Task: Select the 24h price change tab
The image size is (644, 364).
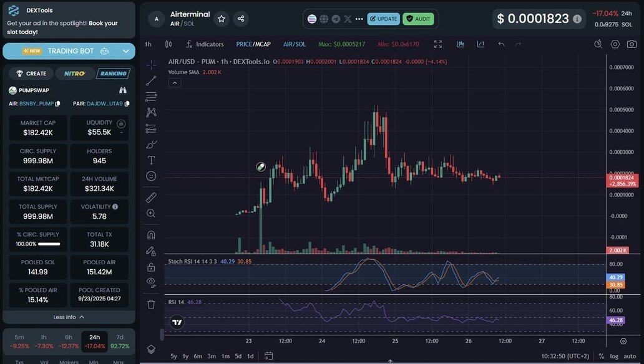Action: pyautogui.click(x=94, y=342)
